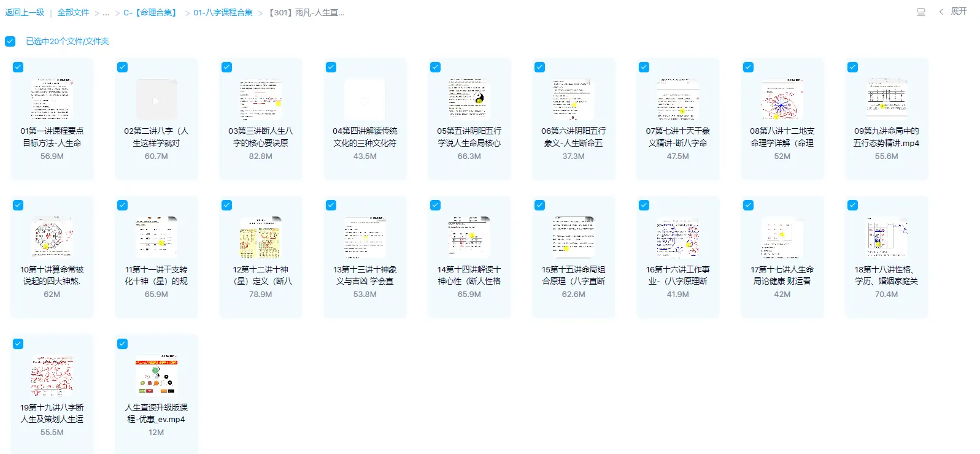The height and width of the screenshot is (454, 980).
Task: Open the 10第十讲算命常被说起的四大神煞 file icon
Action: (52, 237)
